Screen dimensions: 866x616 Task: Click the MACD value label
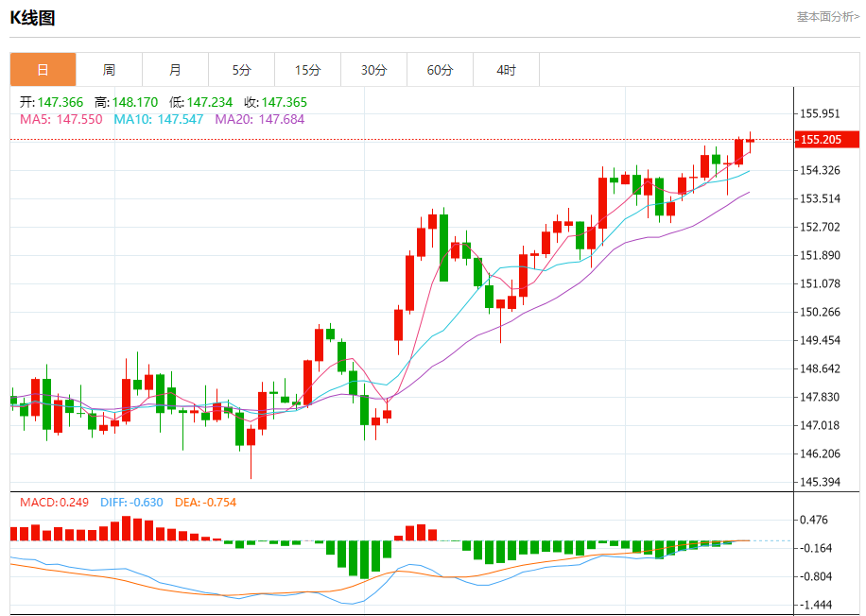pyautogui.click(x=54, y=503)
